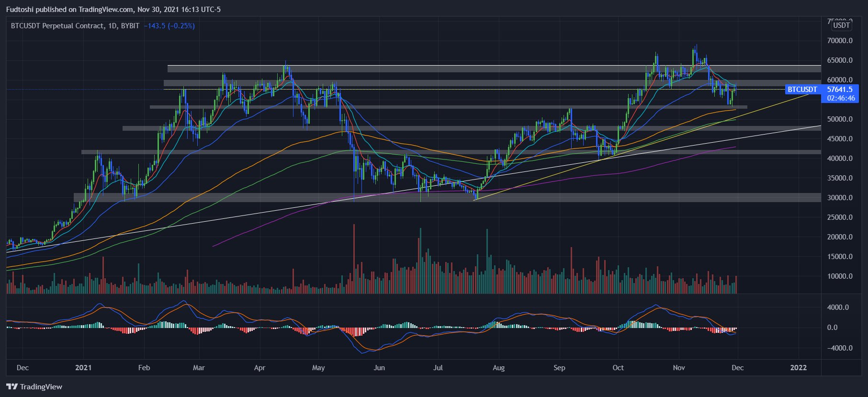This screenshot has width=868, height=397.
Task: Click the Oct label on time axis
Action: pyautogui.click(x=618, y=368)
